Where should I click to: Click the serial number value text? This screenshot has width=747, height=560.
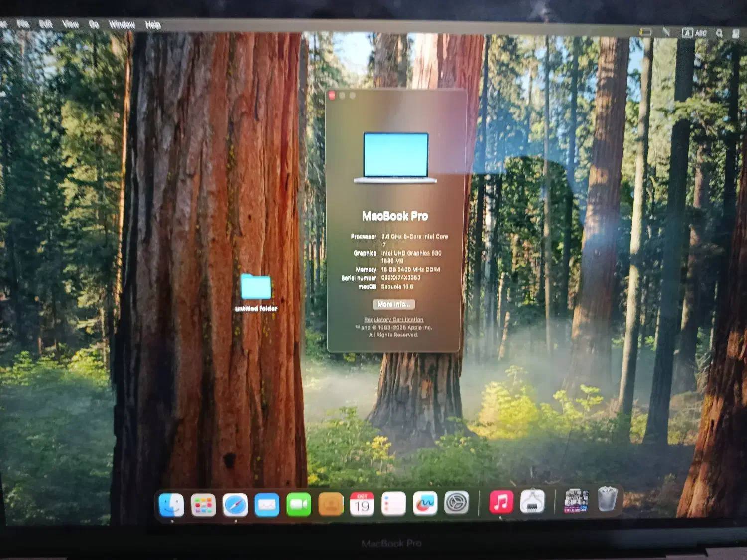coord(401,278)
